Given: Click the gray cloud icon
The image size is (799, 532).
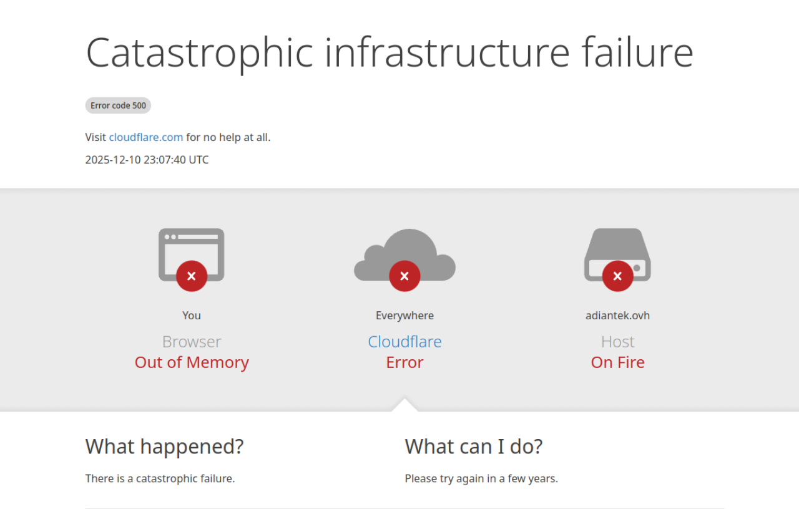Looking at the screenshot, I should 404,249.
